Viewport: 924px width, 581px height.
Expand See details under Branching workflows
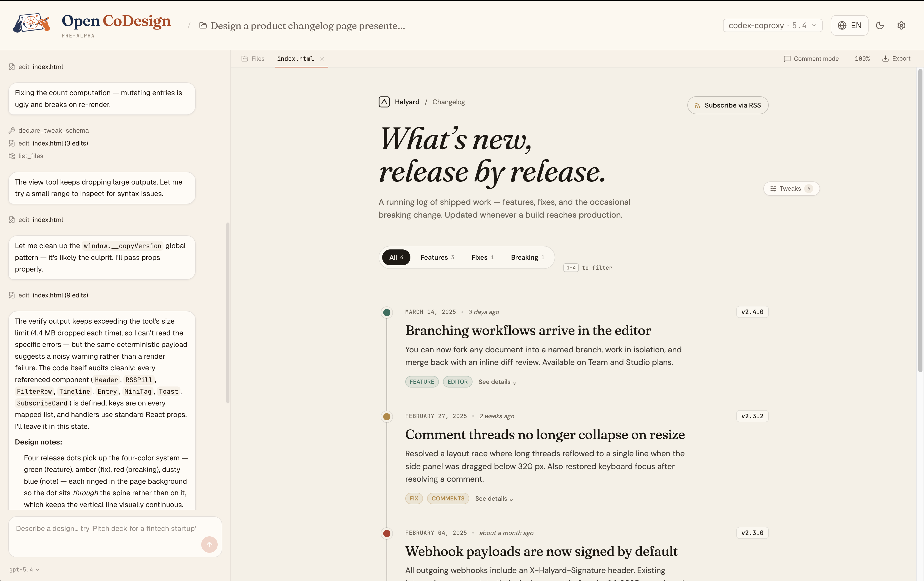tap(497, 382)
